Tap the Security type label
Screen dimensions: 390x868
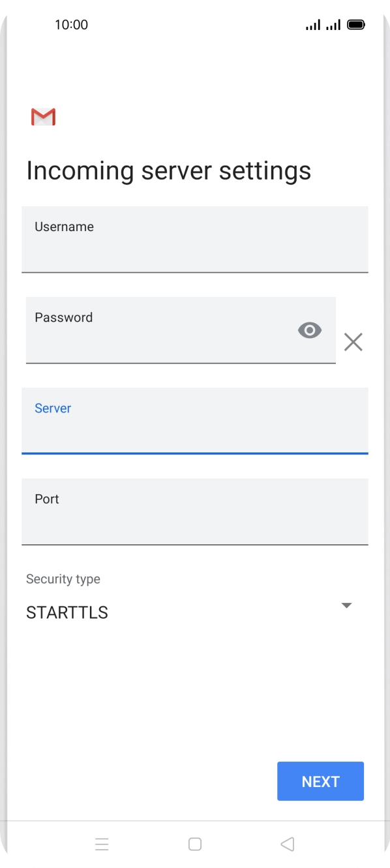63,579
